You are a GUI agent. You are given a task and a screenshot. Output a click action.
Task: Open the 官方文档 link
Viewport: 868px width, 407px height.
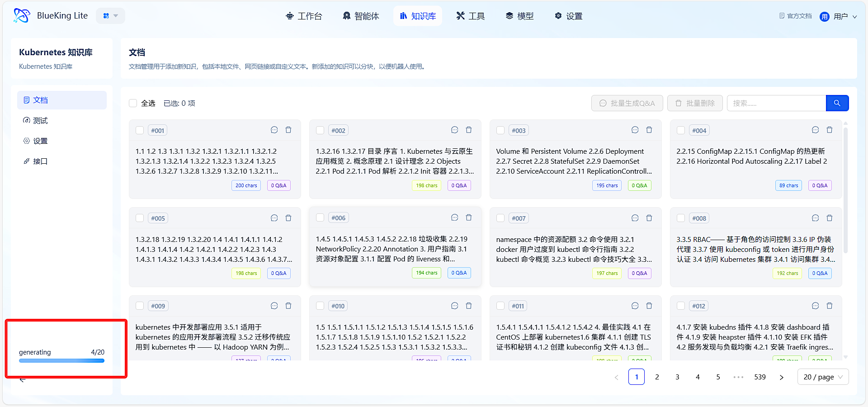point(795,16)
